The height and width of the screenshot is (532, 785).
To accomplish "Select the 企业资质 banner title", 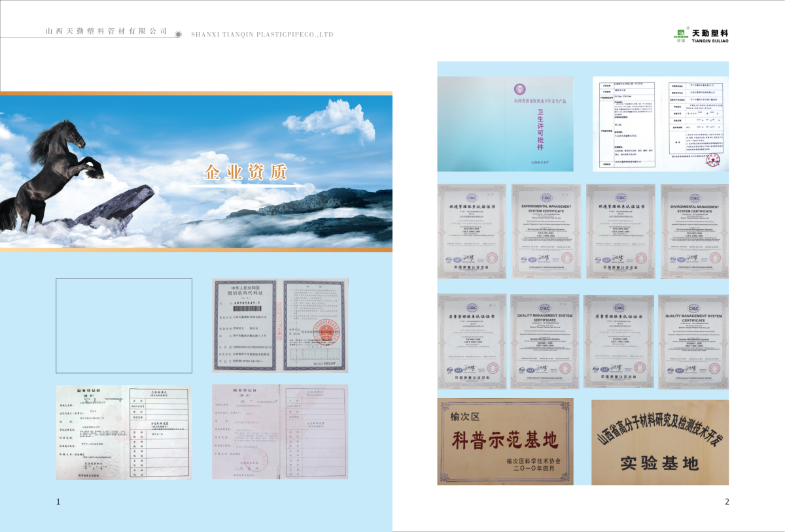I will 245,173.
